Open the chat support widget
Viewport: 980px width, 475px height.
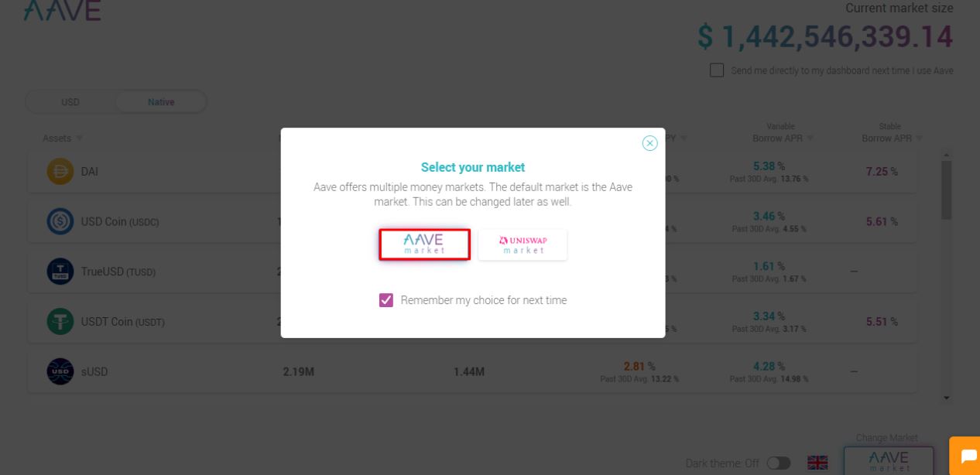[x=968, y=457]
